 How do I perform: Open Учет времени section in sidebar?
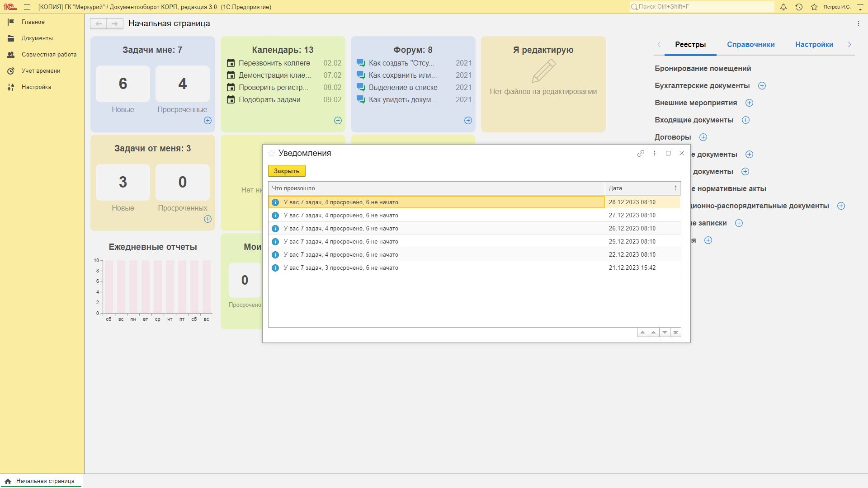[x=41, y=70]
